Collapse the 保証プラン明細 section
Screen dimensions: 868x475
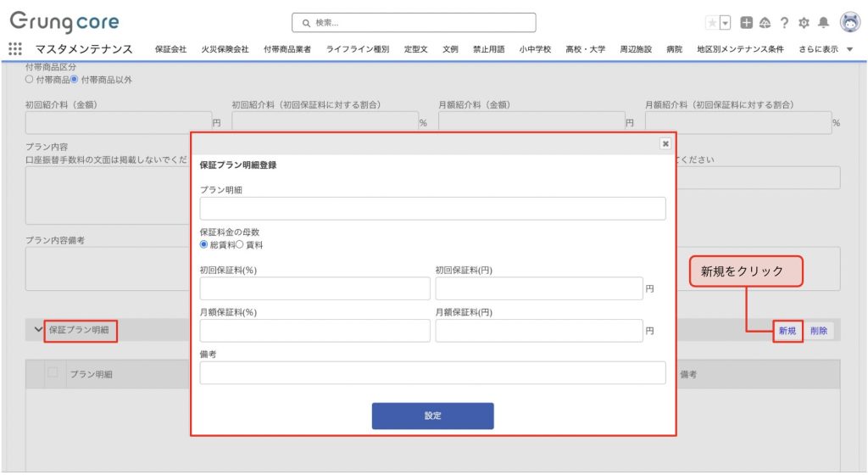click(x=38, y=329)
